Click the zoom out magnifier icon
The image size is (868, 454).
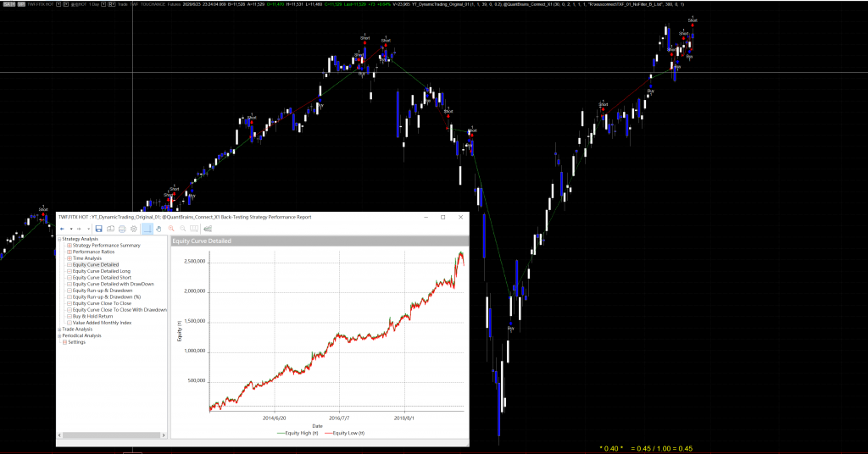click(183, 229)
